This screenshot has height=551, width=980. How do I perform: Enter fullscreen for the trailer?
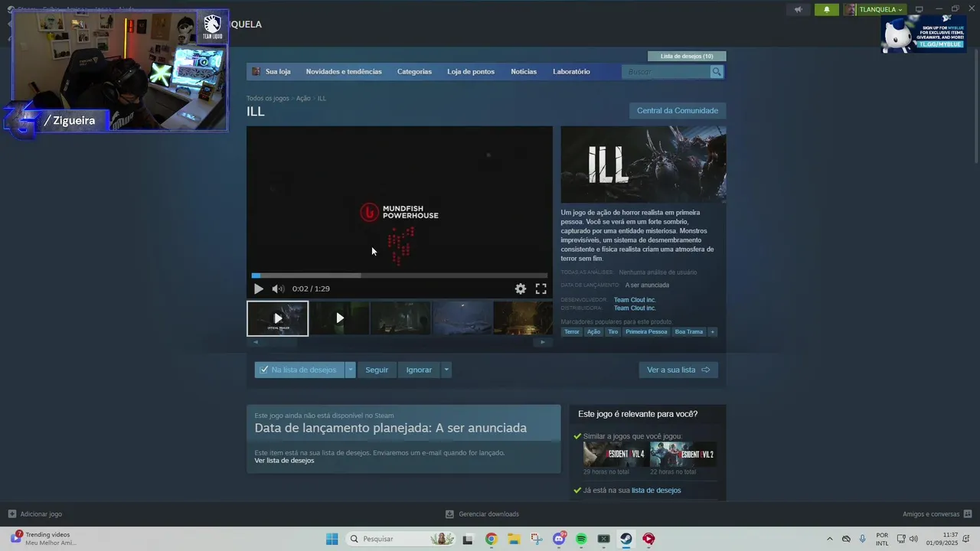point(541,289)
